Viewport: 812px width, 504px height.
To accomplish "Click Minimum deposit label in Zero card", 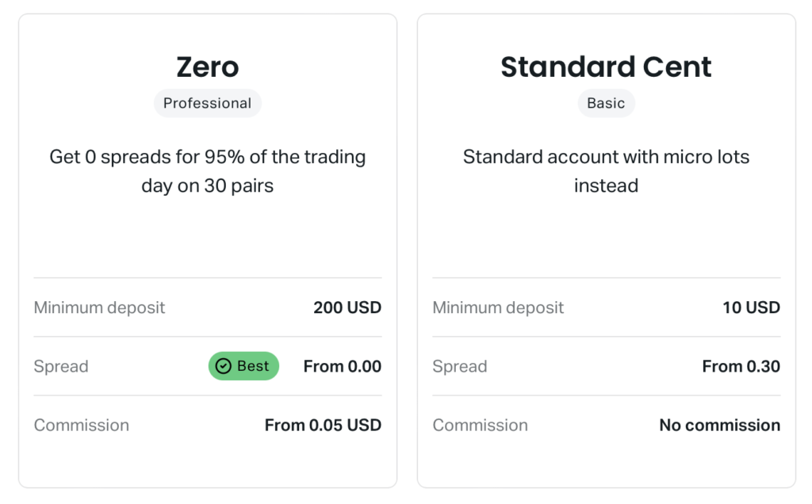I will tap(99, 308).
